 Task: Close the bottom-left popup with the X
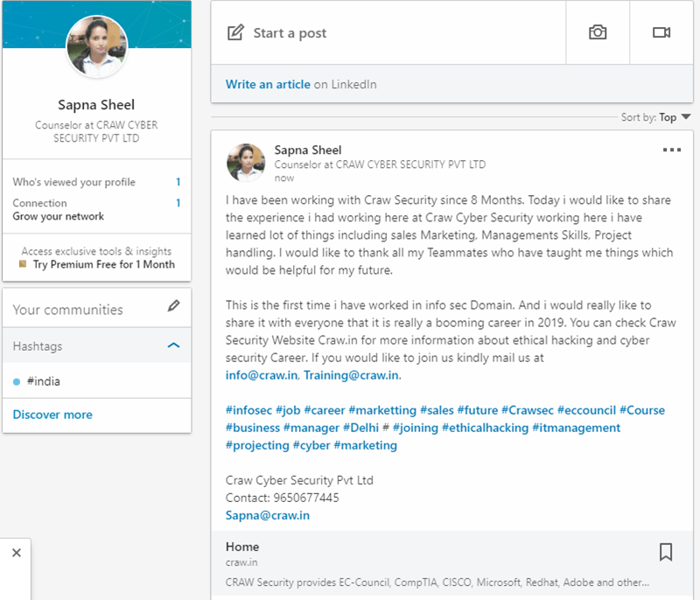tap(17, 553)
